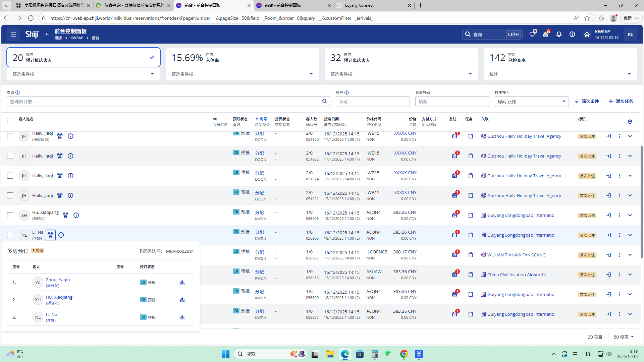Click the 添加任务 button
This screenshot has height=362, width=644.
[x=621, y=101]
